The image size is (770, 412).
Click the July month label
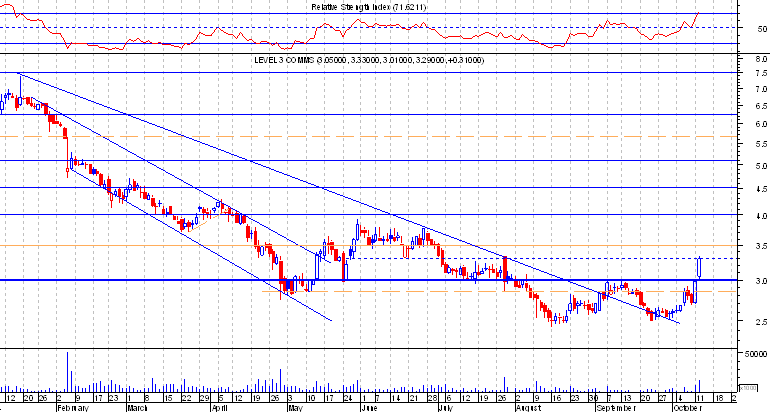(445, 408)
